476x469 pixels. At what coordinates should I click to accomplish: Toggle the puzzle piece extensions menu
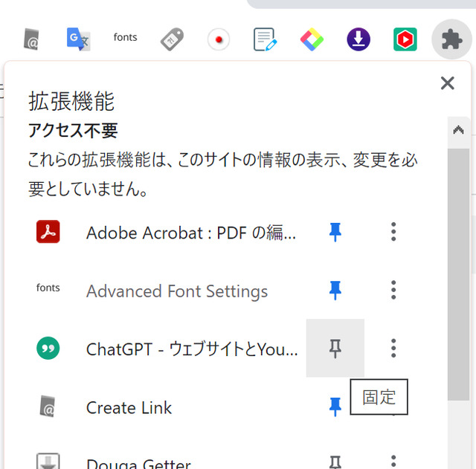(451, 39)
